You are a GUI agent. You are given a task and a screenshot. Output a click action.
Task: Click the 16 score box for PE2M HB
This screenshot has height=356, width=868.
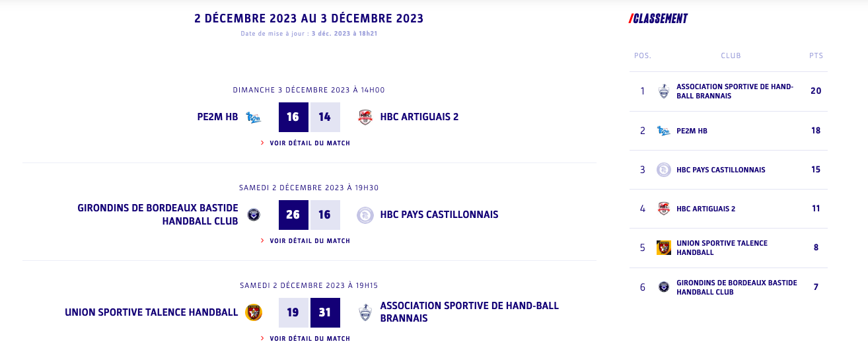(x=293, y=117)
